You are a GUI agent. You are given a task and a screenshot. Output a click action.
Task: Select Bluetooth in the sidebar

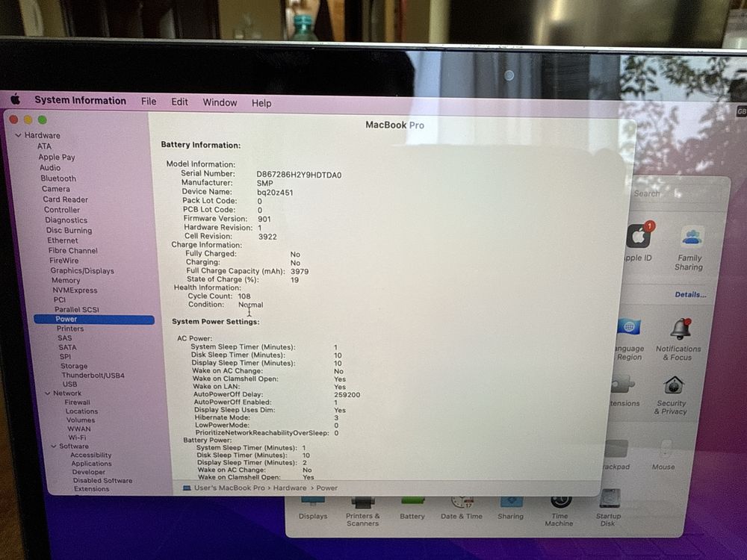[58, 178]
